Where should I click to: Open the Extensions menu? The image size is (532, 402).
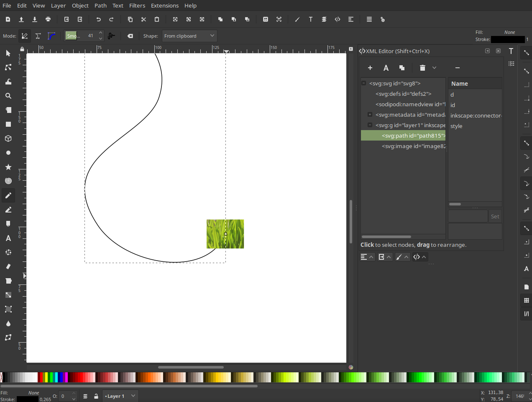click(x=164, y=5)
